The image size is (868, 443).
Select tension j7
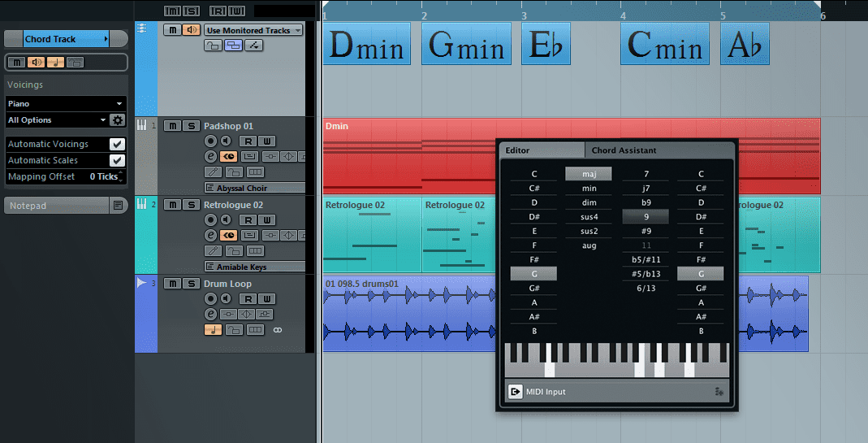point(646,189)
